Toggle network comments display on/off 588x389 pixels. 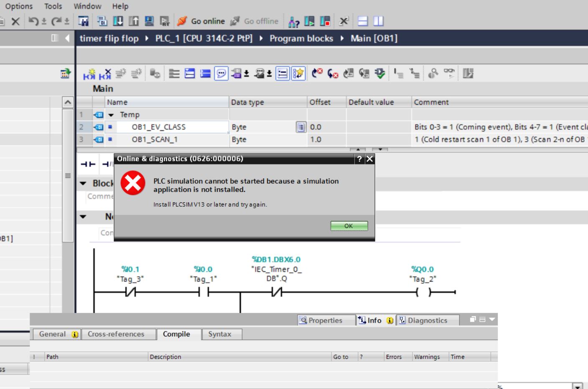[221, 74]
